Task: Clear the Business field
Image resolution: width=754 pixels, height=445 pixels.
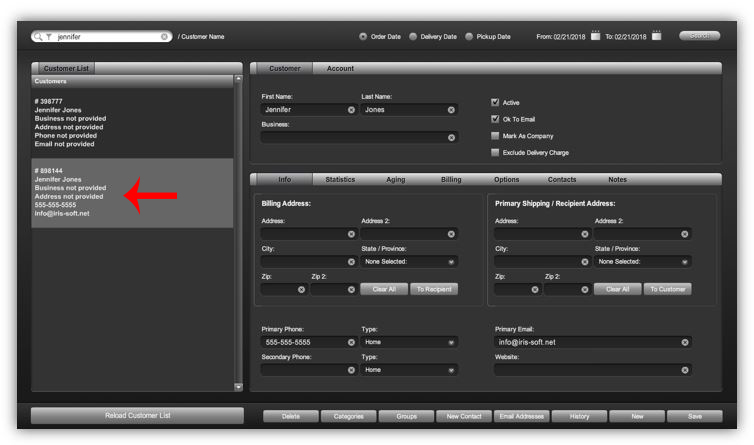Action: 451,138
